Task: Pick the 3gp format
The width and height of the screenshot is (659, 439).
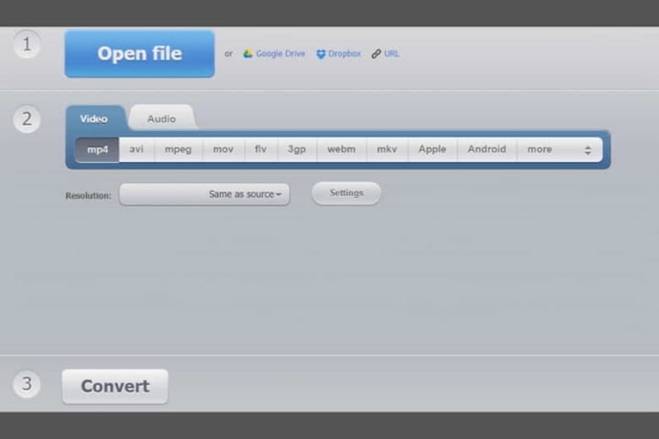Action: coord(297,149)
